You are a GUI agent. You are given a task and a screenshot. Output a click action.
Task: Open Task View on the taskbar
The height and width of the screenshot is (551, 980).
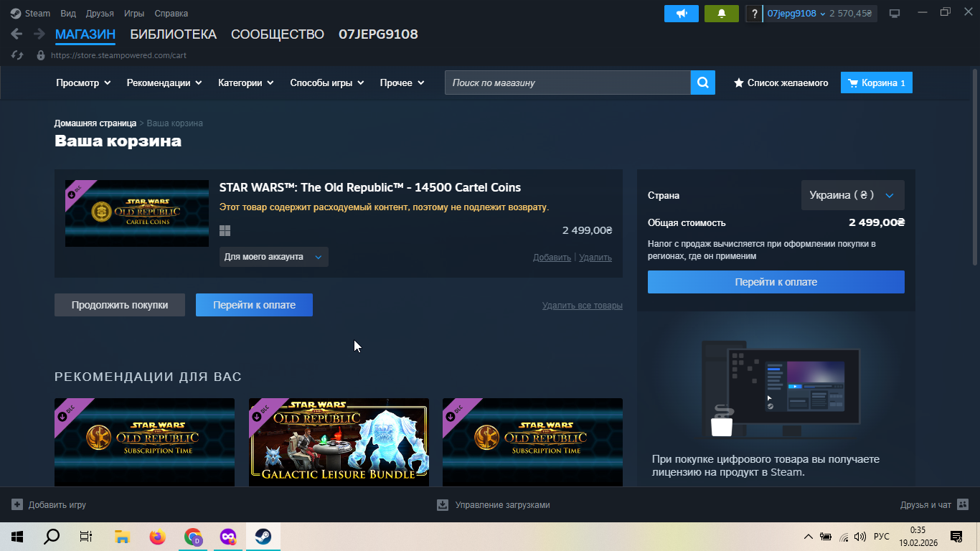click(x=86, y=537)
